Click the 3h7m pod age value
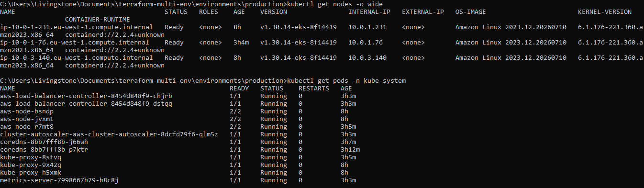 tap(348, 142)
